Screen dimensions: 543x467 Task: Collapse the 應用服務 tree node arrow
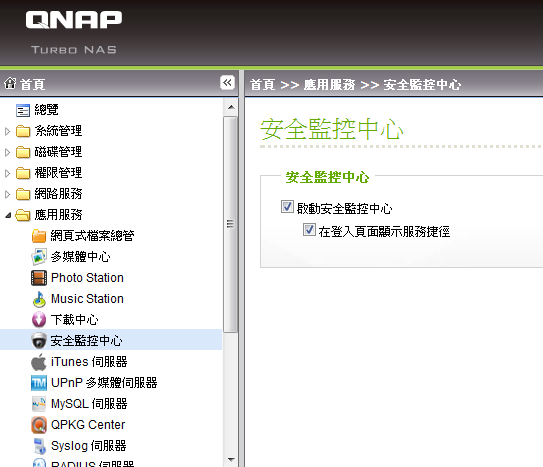pyautogui.click(x=8, y=216)
